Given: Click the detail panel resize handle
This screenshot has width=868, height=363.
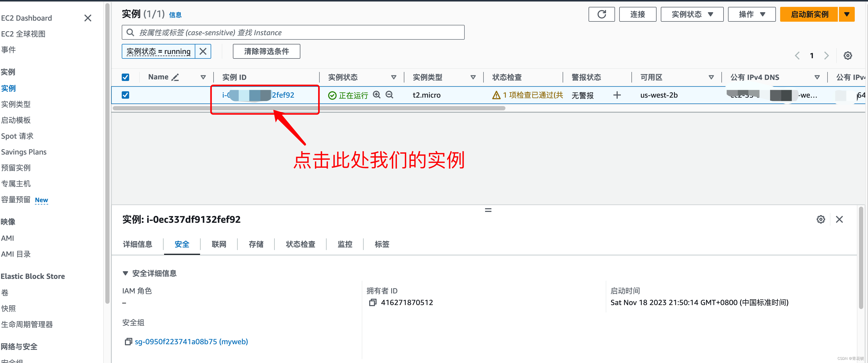Looking at the screenshot, I should [488, 210].
